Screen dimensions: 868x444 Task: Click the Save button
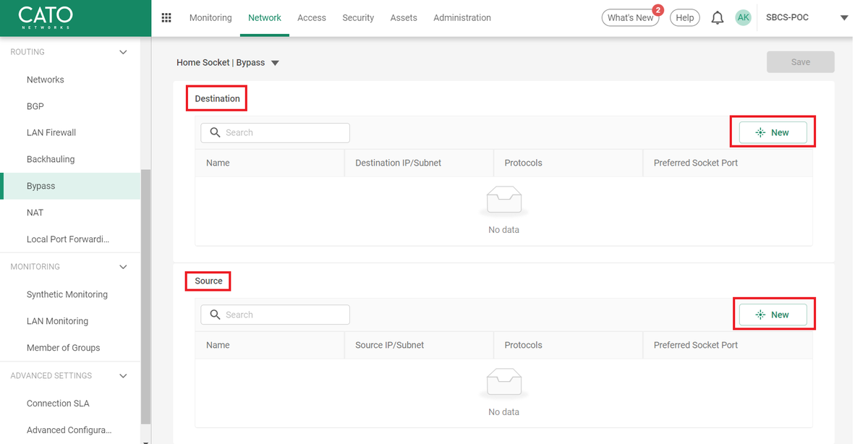(x=801, y=62)
